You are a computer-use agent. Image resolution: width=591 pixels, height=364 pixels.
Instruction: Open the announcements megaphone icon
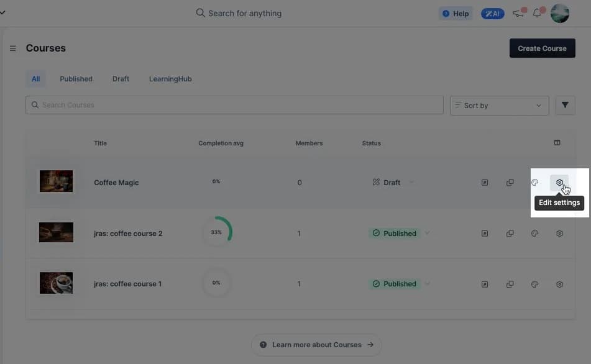coord(518,13)
